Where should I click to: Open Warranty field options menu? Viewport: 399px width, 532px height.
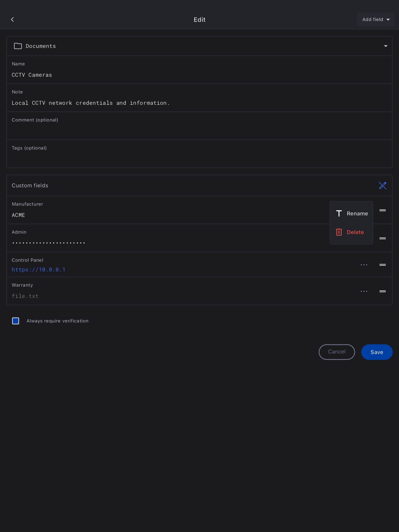364,291
